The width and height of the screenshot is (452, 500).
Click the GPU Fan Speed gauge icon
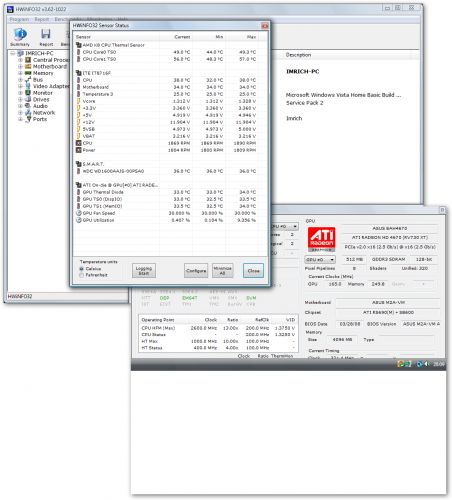coord(79,213)
